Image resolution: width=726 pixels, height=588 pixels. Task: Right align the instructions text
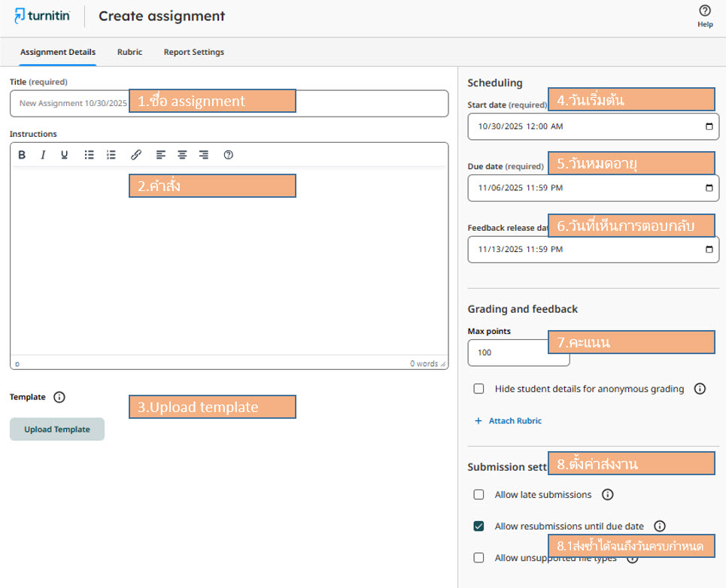pyautogui.click(x=204, y=155)
